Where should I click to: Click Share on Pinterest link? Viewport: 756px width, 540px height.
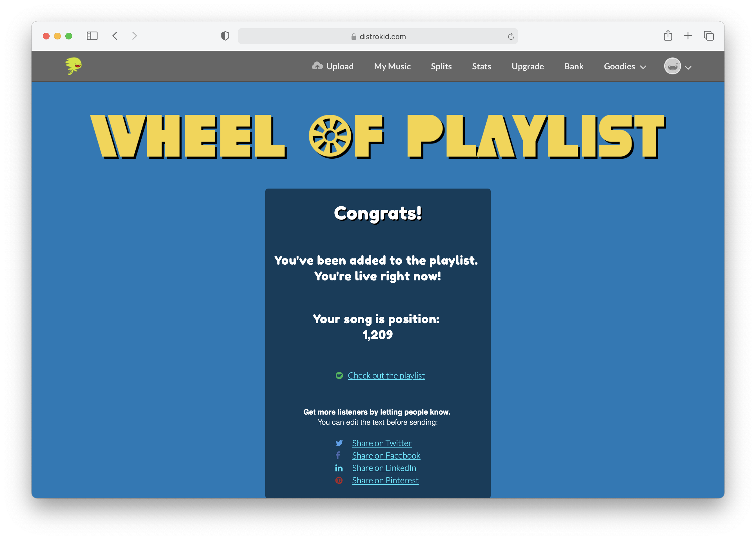[385, 481]
